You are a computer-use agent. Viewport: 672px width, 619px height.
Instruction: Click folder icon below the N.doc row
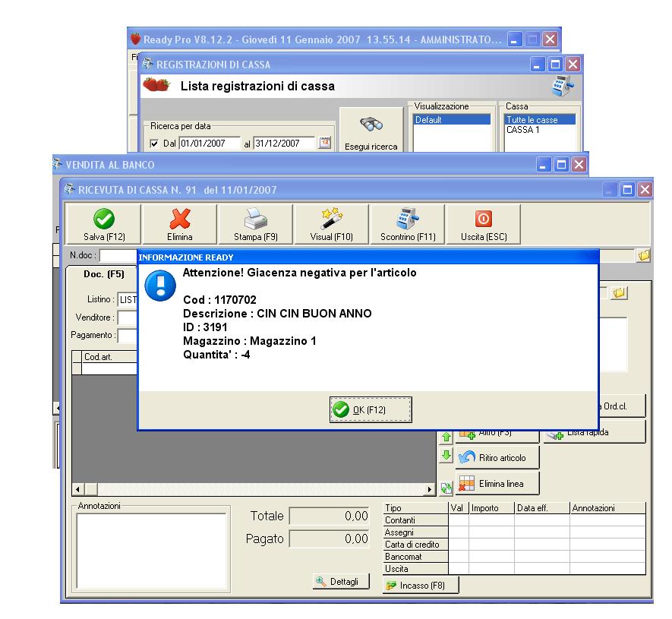point(619,292)
